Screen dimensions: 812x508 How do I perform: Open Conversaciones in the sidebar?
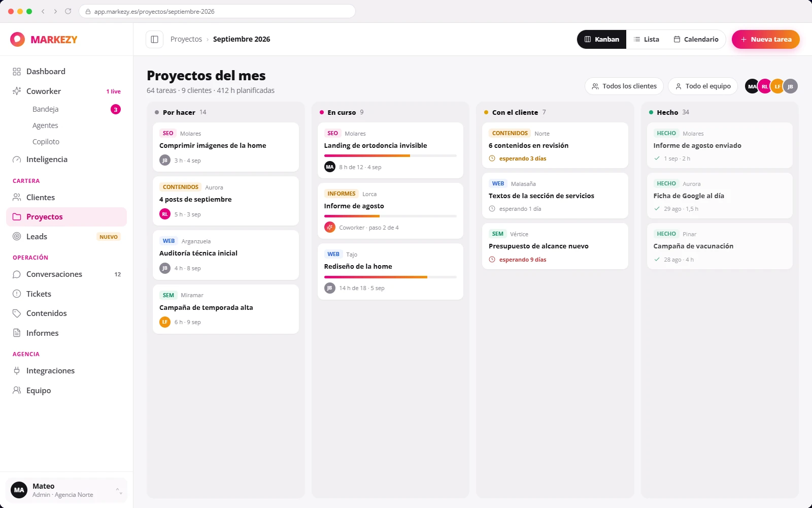pyautogui.click(x=66, y=274)
